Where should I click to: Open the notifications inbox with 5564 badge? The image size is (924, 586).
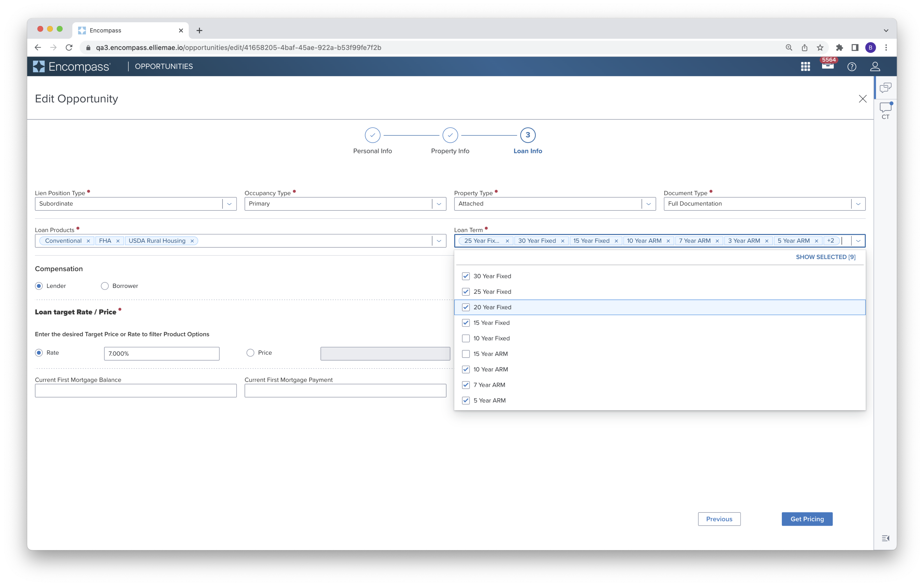828,66
